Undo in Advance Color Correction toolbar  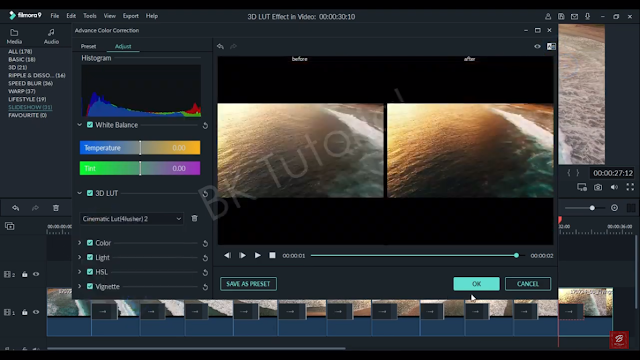[x=220, y=47]
